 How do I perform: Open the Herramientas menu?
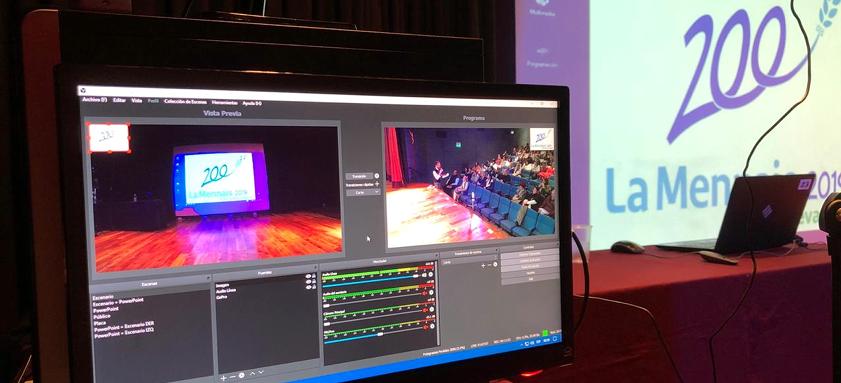[x=225, y=102]
